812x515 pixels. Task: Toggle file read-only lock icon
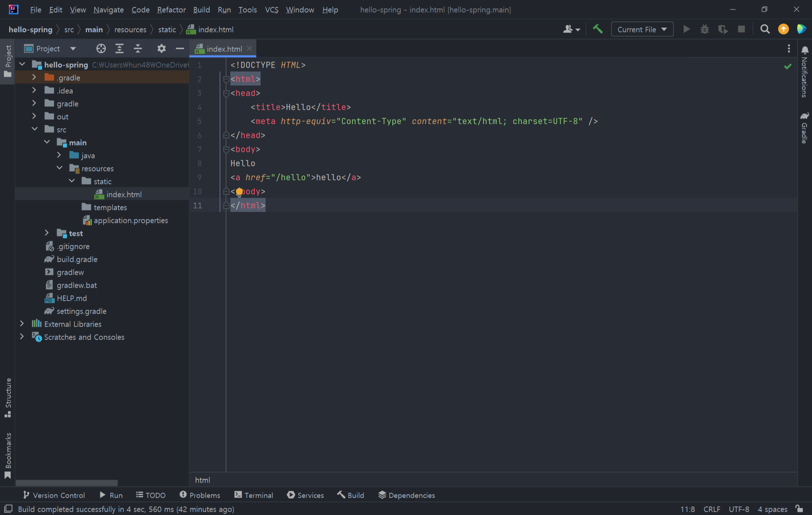799,509
